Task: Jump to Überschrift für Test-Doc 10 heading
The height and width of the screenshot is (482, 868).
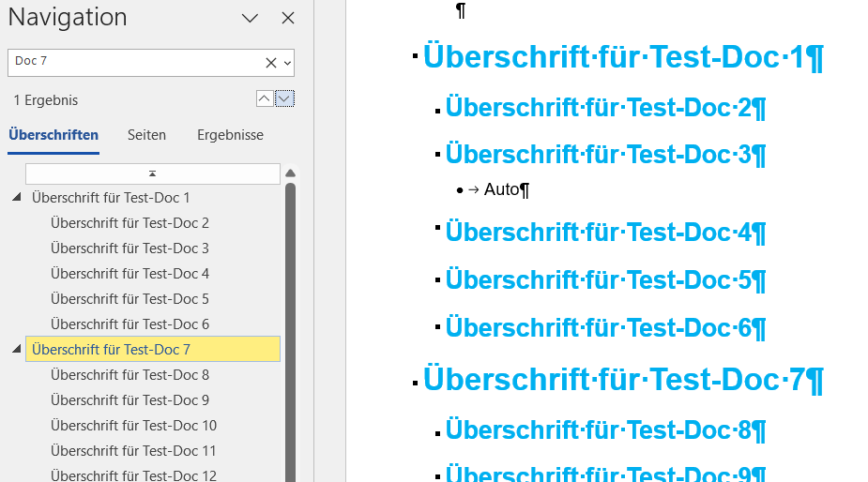Action: [134, 426]
